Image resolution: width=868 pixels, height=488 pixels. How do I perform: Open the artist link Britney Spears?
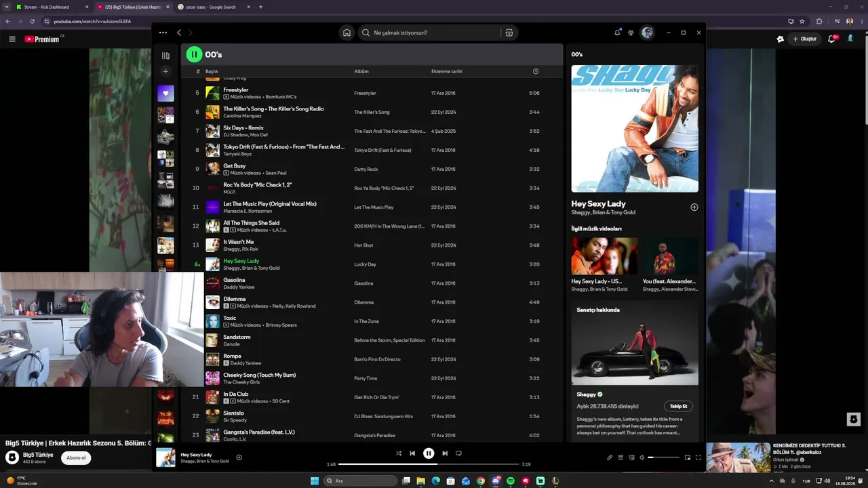tap(281, 325)
